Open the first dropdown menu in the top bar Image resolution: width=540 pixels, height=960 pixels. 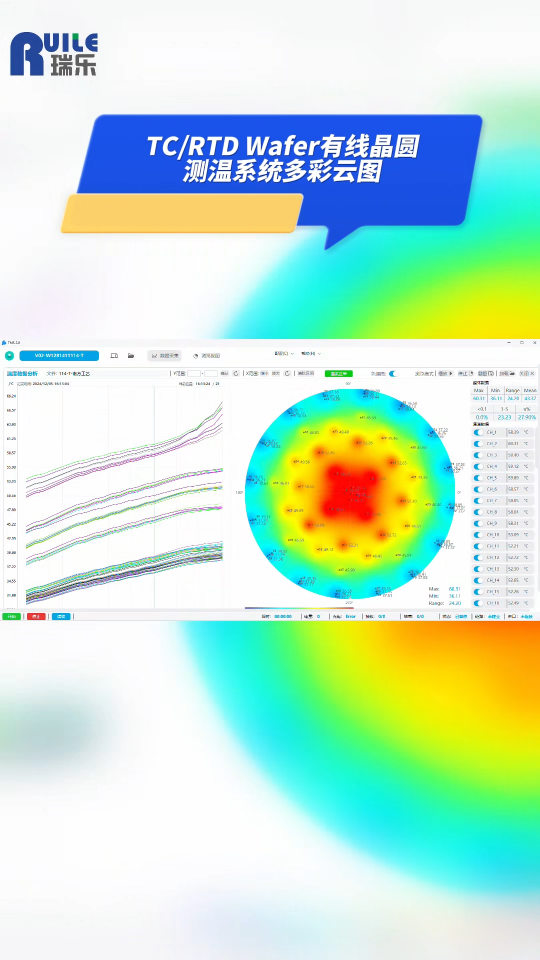[284, 353]
